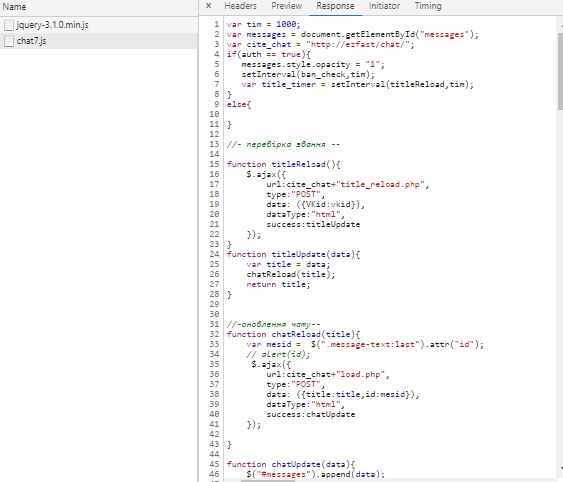Click the jquery-3.1.0.min.js file icon

[9, 25]
